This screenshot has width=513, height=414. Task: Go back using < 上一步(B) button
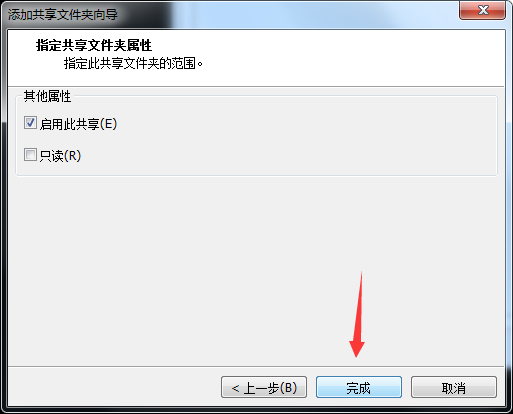(x=264, y=387)
